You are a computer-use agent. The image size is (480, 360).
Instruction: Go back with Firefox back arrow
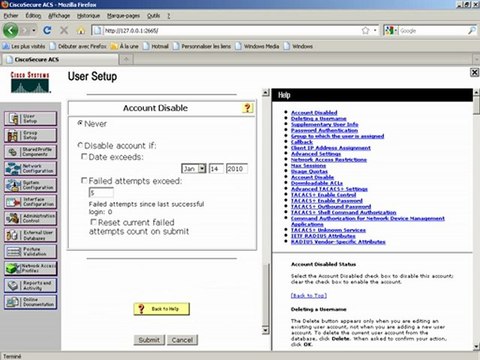coord(11,31)
